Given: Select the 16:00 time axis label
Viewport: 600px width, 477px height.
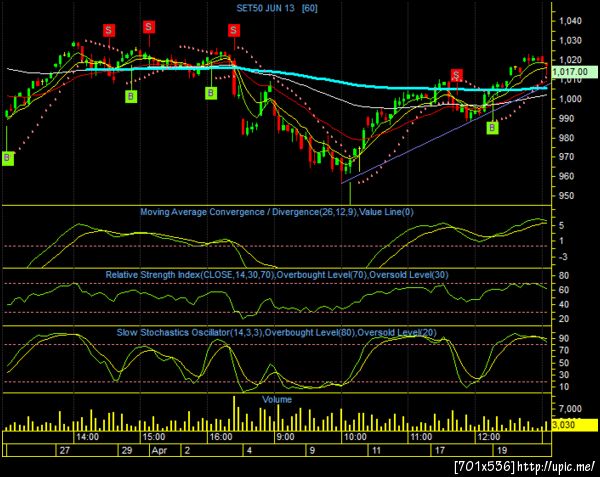Looking at the screenshot, I should click(221, 437).
